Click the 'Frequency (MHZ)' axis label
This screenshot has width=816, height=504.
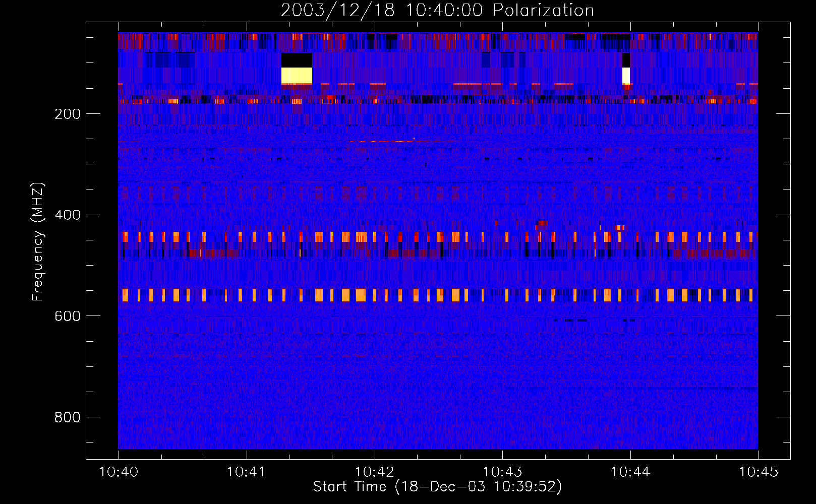pyautogui.click(x=38, y=242)
